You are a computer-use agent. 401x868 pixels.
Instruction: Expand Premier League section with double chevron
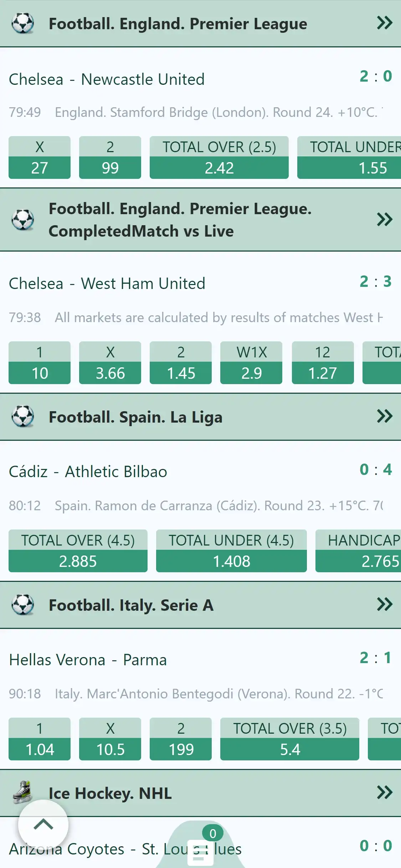tap(384, 23)
